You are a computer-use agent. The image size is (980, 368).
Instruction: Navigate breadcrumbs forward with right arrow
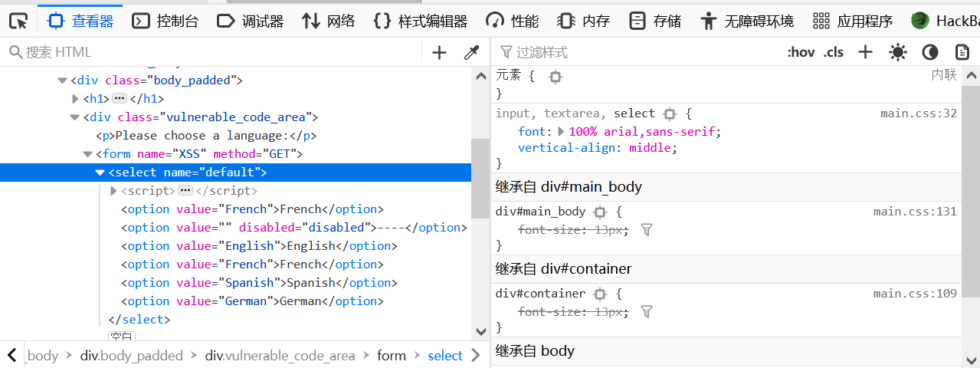pos(476,355)
